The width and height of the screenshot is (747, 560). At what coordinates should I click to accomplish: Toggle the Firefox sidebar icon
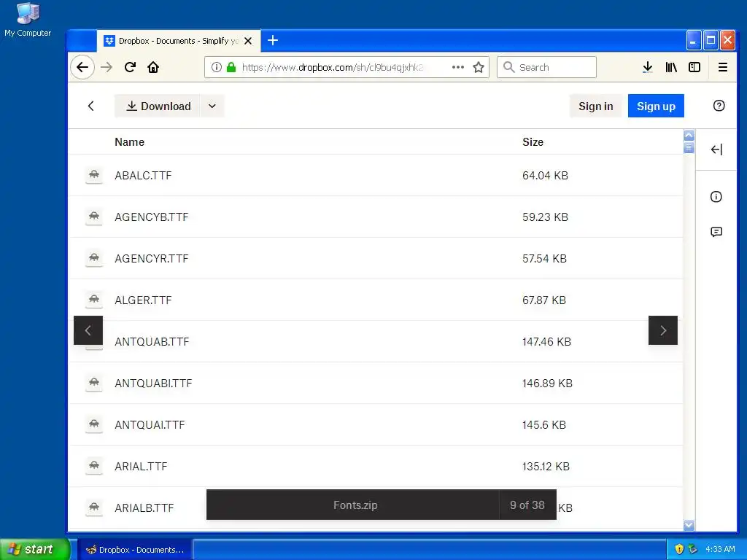pos(694,67)
